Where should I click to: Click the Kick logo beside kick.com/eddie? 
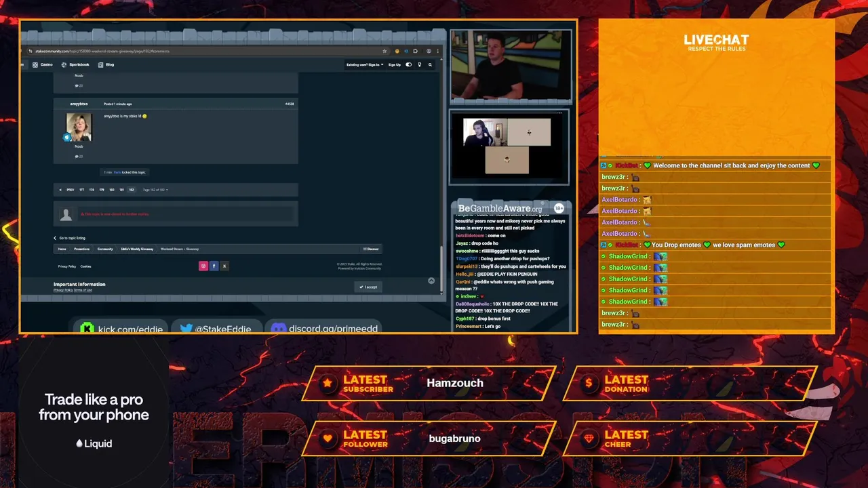(x=87, y=329)
